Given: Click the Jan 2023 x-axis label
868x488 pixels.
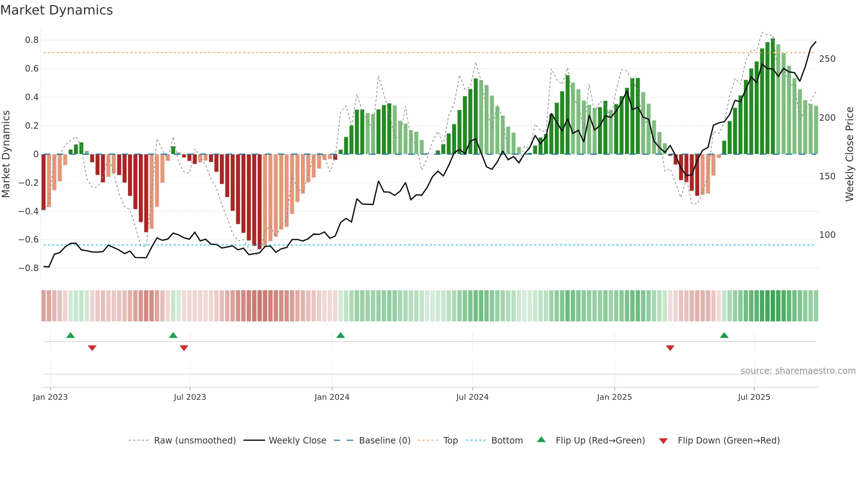Looking at the screenshot, I should [x=50, y=397].
